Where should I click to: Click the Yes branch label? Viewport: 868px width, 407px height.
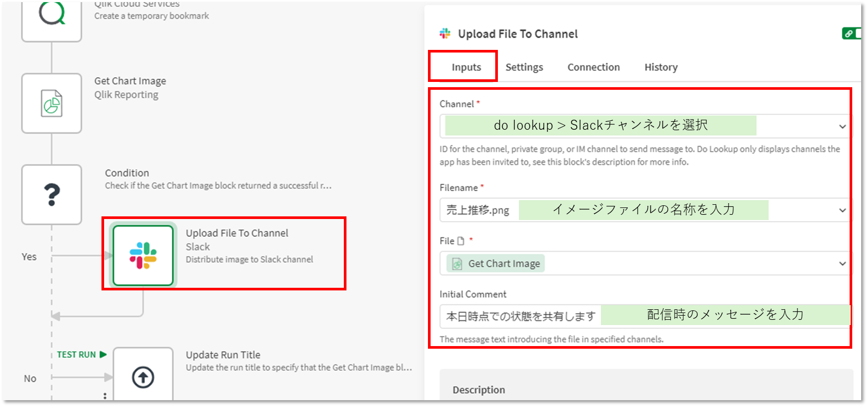[29, 257]
